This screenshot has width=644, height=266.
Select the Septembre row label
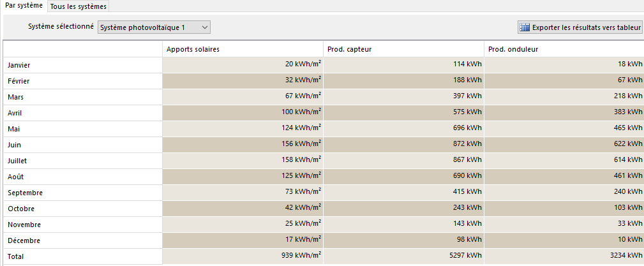(x=82, y=193)
